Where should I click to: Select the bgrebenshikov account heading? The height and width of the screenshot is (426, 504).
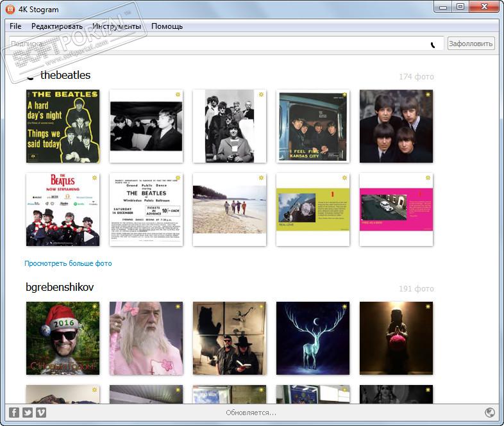tap(60, 287)
